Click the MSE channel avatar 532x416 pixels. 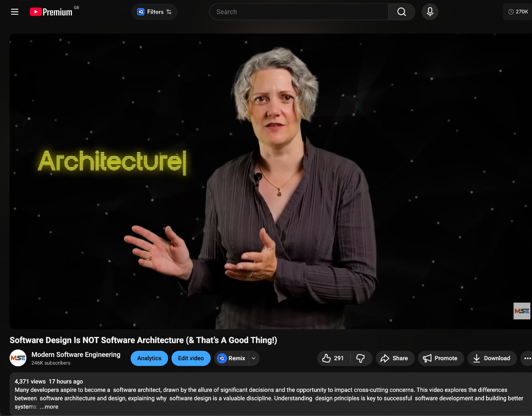pos(18,358)
